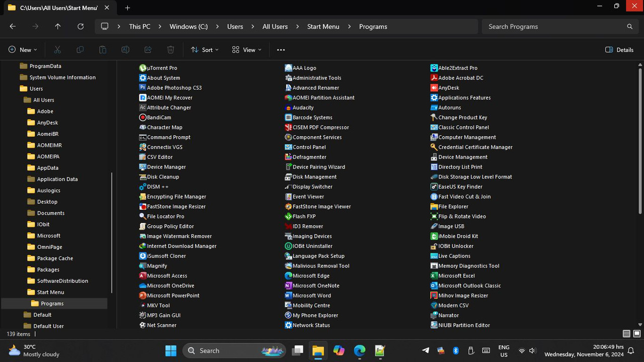Select the AnyDesk shortcut icon in file list
644x362 pixels.
click(434, 87)
